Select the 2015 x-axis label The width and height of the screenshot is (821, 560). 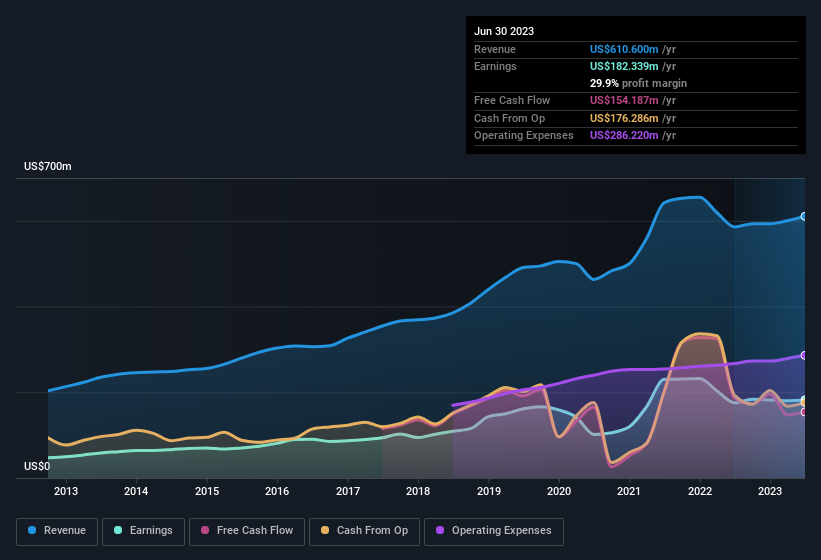207,491
